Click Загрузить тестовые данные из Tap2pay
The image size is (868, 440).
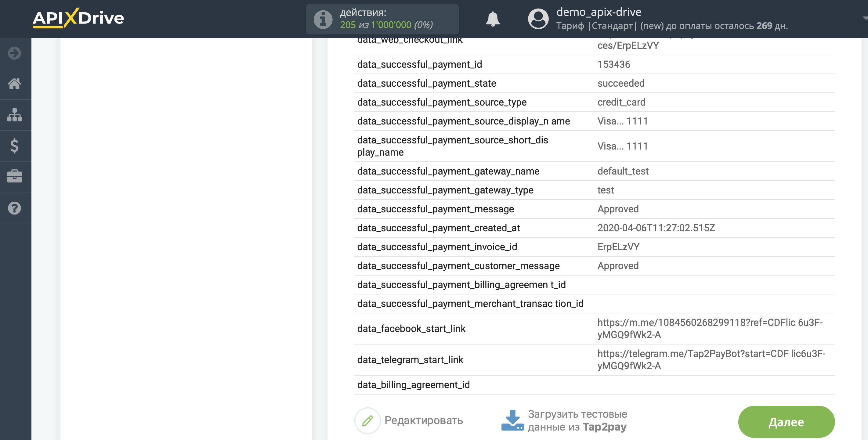[x=577, y=420]
